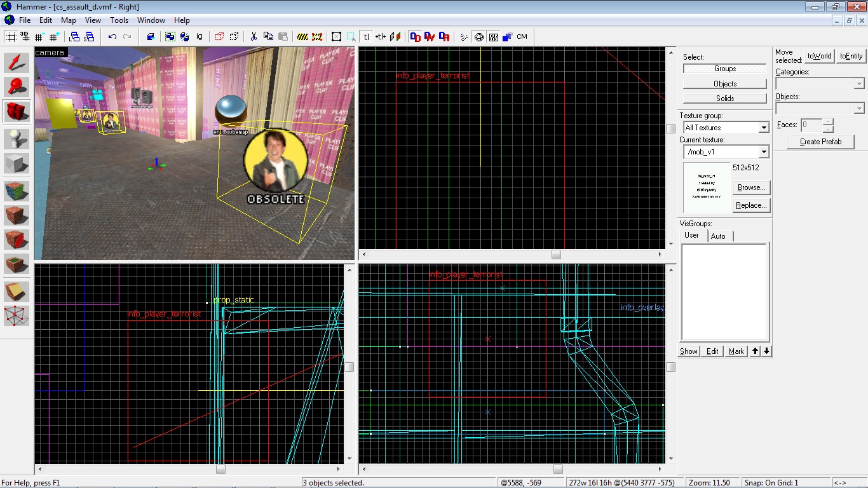The image size is (868, 488).
Task: Expand the Texture group dropdown
Action: [x=764, y=128]
